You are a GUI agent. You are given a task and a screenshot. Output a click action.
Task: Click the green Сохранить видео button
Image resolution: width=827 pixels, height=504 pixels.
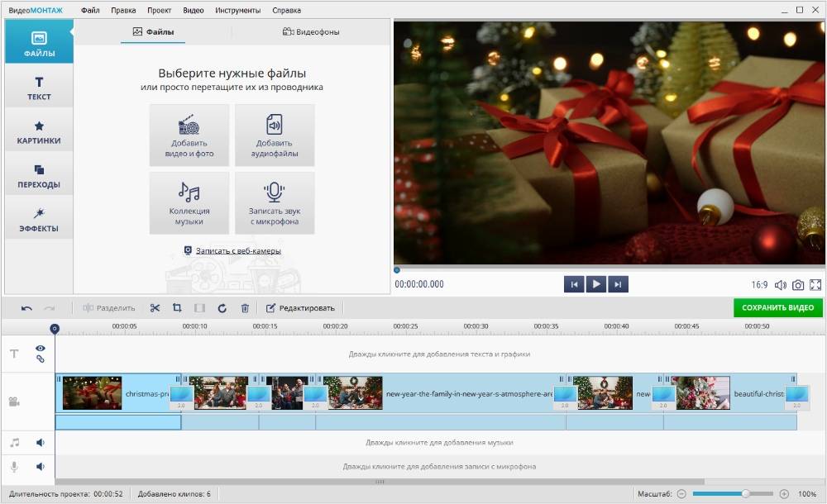[x=778, y=307]
